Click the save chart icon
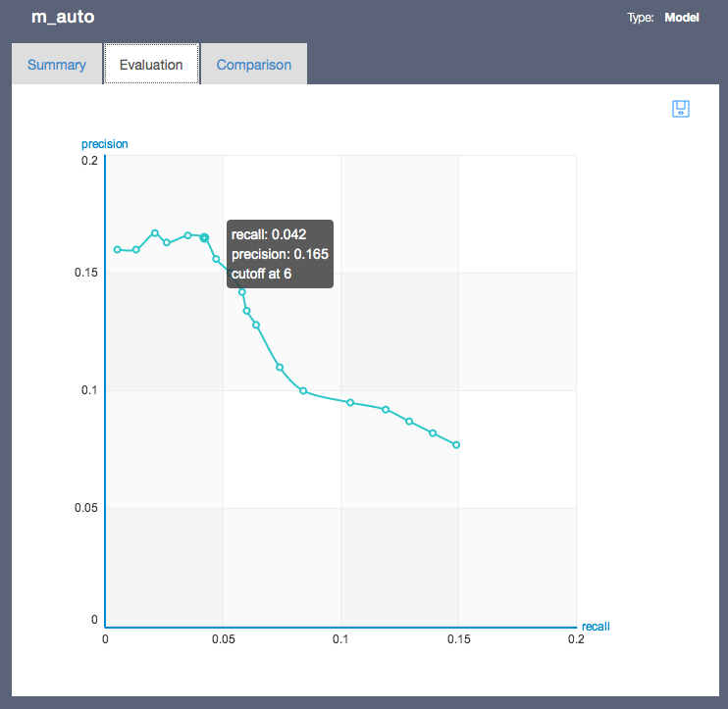The image size is (728, 709). (681, 109)
